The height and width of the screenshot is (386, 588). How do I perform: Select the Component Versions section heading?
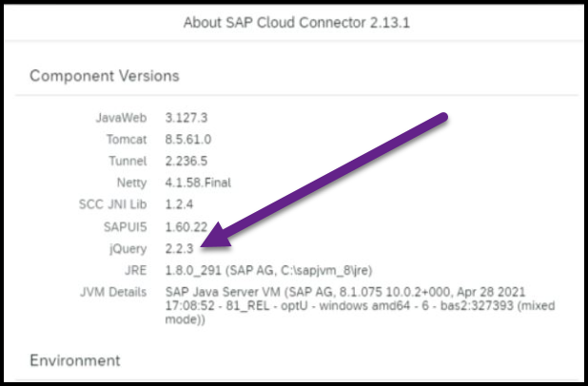click(105, 76)
